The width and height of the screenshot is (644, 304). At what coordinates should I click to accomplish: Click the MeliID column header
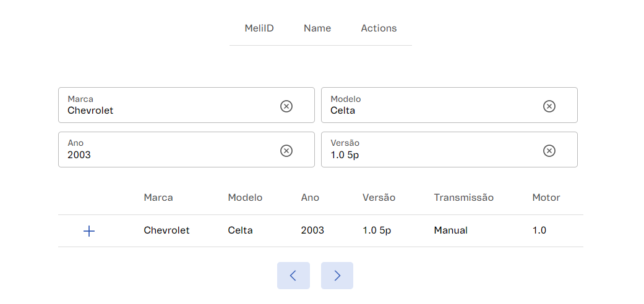tap(259, 28)
